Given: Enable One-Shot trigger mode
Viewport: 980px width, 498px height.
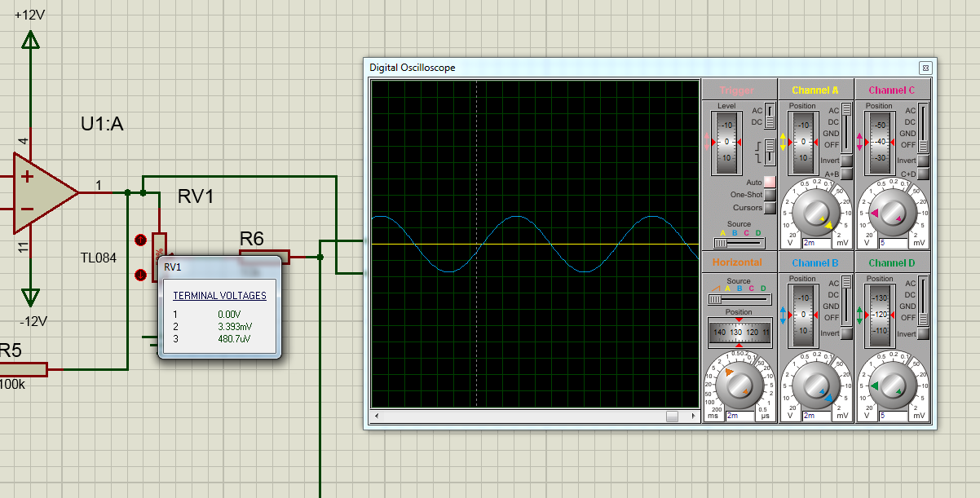Looking at the screenshot, I should (769, 195).
